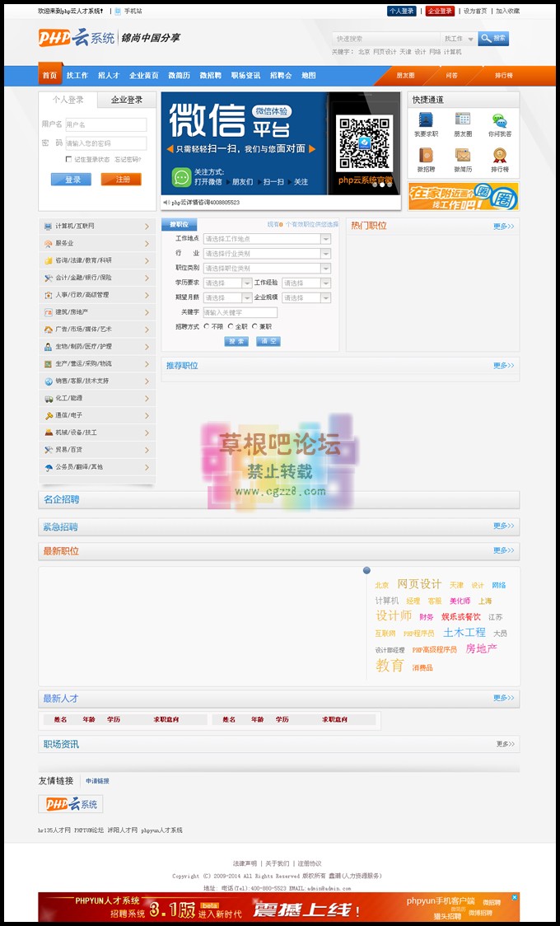The image size is (560, 926).
Task: Open 更多>> link in 热门职位
Action: coord(503,227)
